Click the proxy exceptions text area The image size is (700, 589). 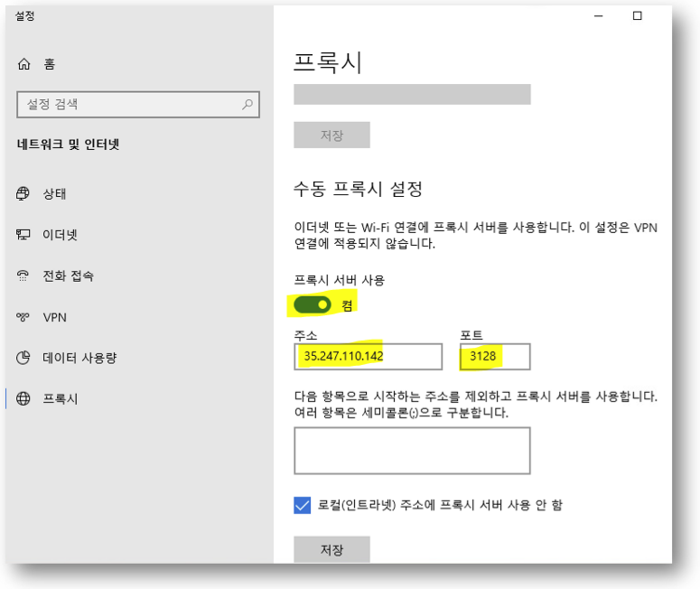pyautogui.click(x=412, y=451)
